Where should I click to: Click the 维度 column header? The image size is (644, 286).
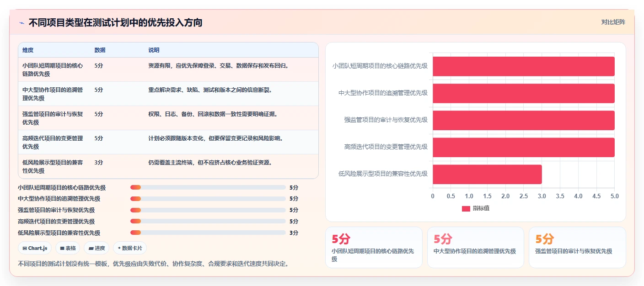pyautogui.click(x=28, y=50)
